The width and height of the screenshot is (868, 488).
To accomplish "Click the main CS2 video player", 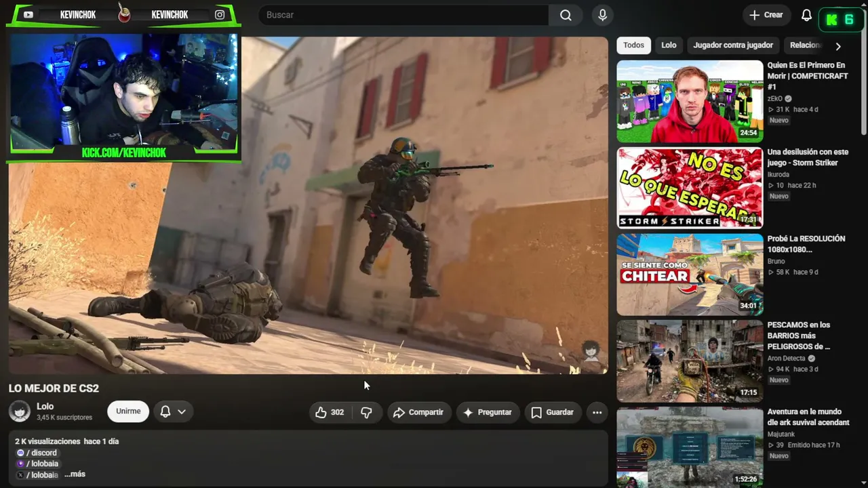I will pos(309,205).
